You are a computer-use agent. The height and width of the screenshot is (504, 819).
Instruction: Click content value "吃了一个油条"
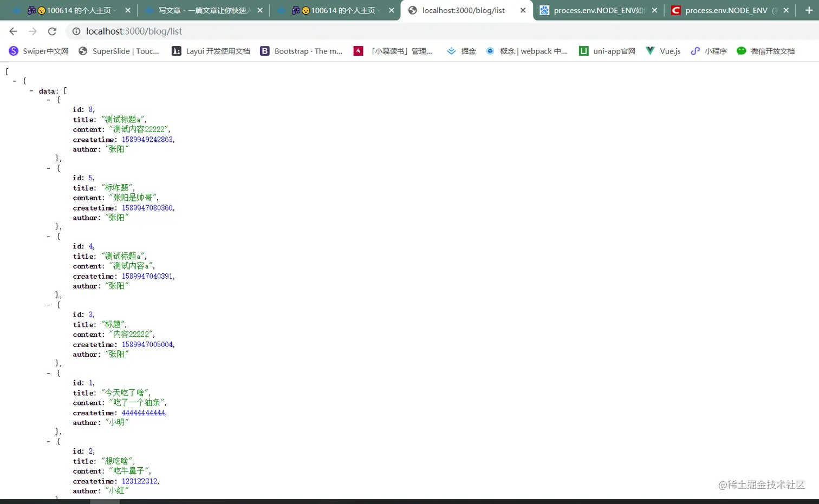pos(136,403)
